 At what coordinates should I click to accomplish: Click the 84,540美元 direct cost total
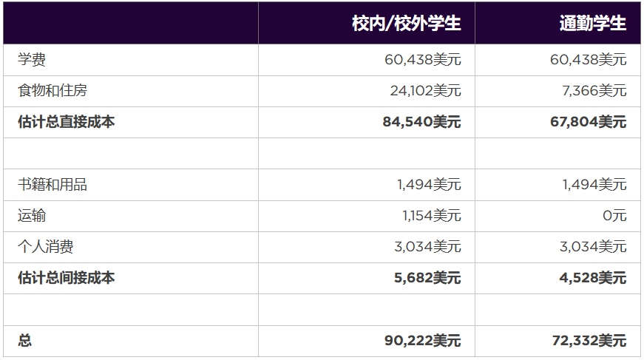pos(421,122)
